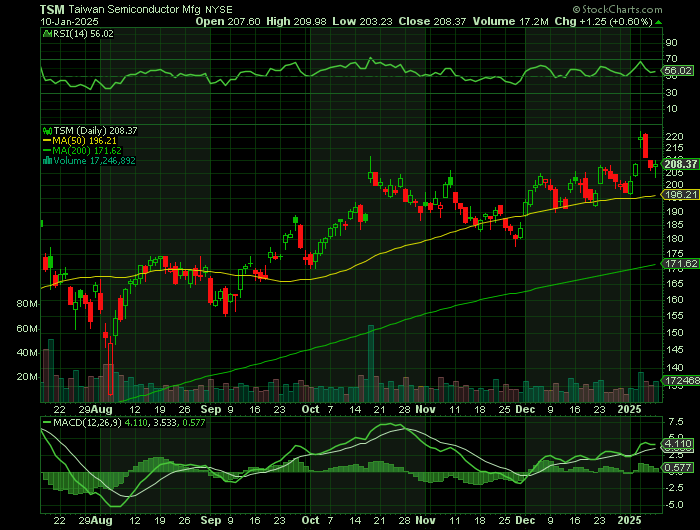Screen dimensions: 700x530
Task: Click the 220 price axis label
Action: [675, 137]
